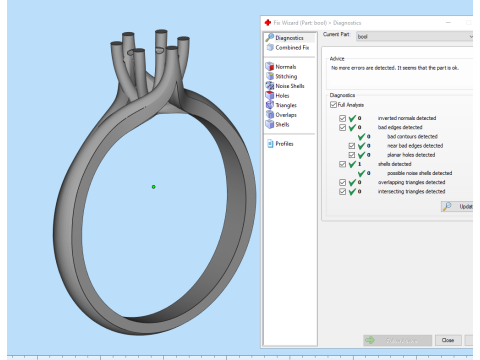Click the red cross Fix Wizard title icon
480x360 pixels.
(x=268, y=23)
